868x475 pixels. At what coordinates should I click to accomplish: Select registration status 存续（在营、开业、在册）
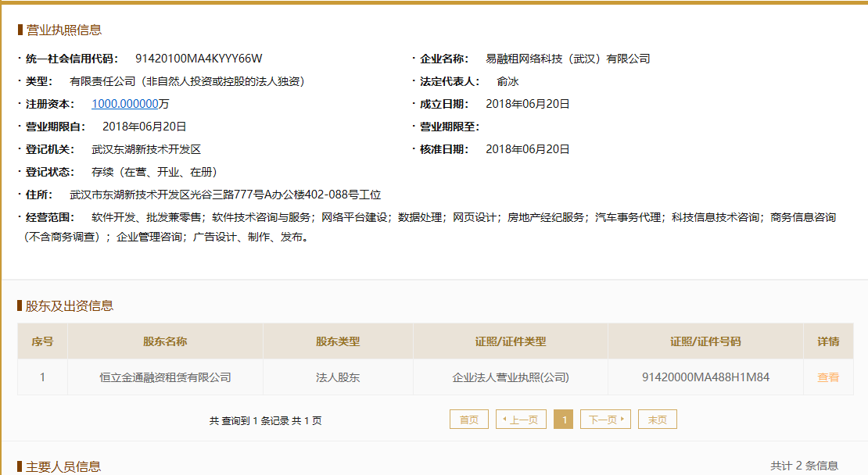[155, 172]
